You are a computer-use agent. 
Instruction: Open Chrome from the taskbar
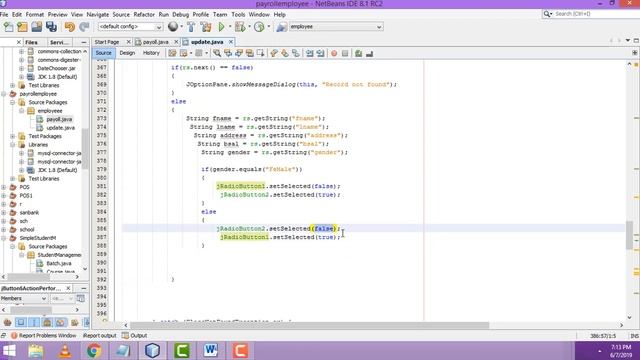point(94,351)
